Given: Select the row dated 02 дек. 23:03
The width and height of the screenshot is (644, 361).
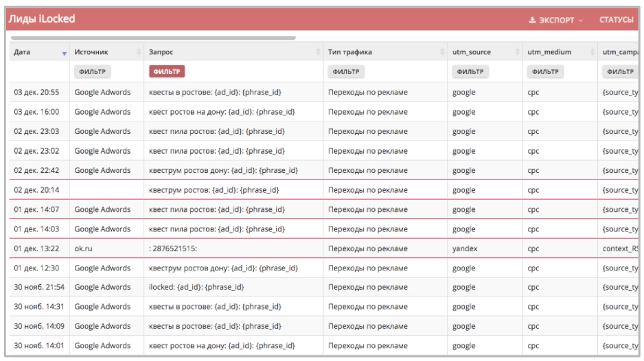Looking at the screenshot, I should pyautogui.click(x=323, y=131).
